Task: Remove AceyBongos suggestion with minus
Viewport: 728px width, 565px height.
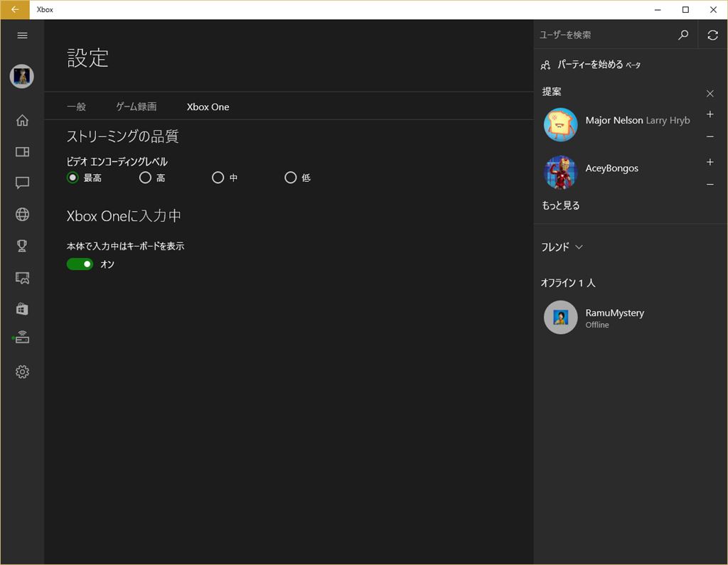Action: point(710,184)
